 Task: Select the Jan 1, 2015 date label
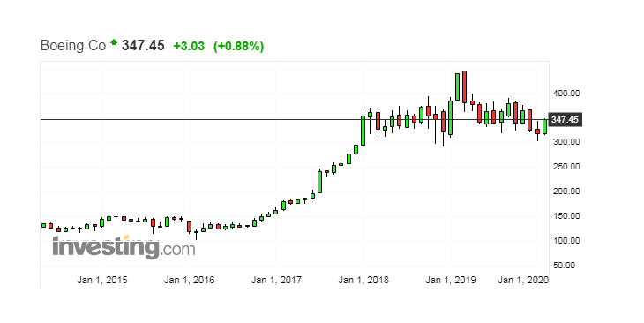point(101,280)
